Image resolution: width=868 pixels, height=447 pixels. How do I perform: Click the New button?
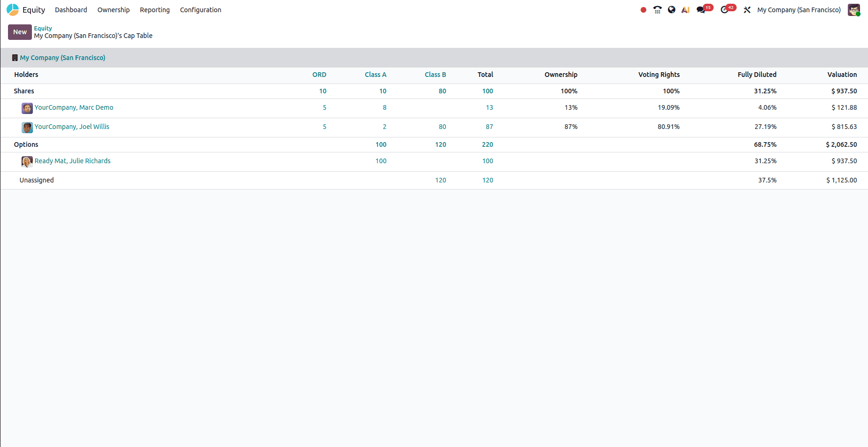(x=20, y=32)
